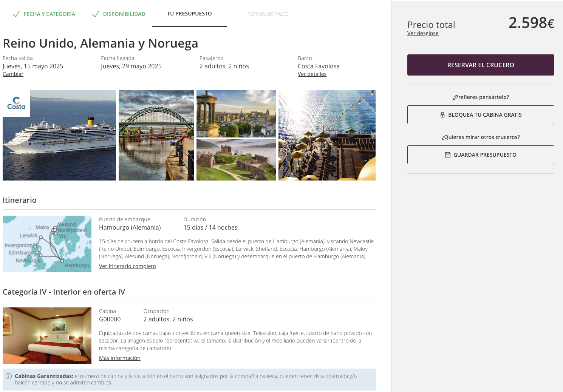Image resolution: width=563 pixels, height=392 pixels.
Task: Click ship name Costa Favolosa
Action: tap(319, 66)
